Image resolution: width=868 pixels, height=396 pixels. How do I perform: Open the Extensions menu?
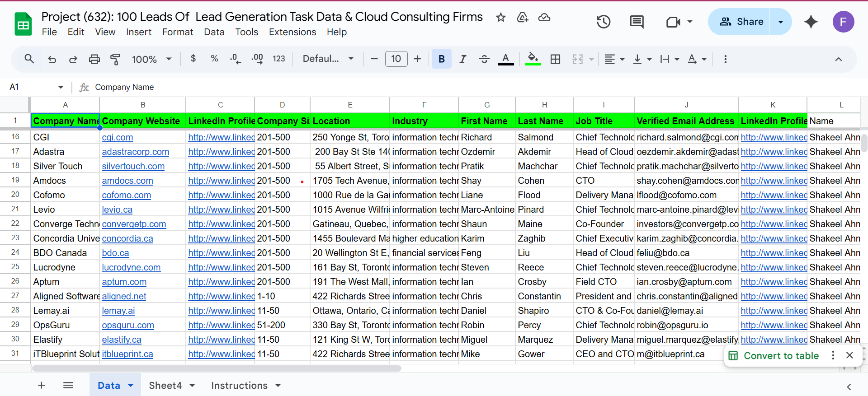pyautogui.click(x=292, y=32)
